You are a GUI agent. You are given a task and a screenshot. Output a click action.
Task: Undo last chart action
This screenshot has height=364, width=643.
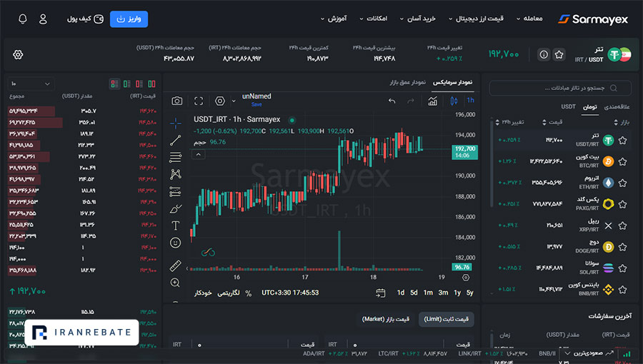392,101
